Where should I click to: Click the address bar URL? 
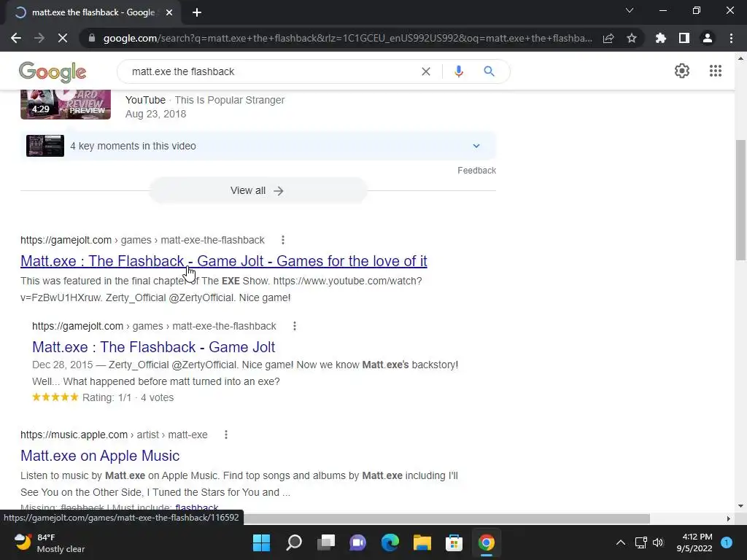[348, 38]
